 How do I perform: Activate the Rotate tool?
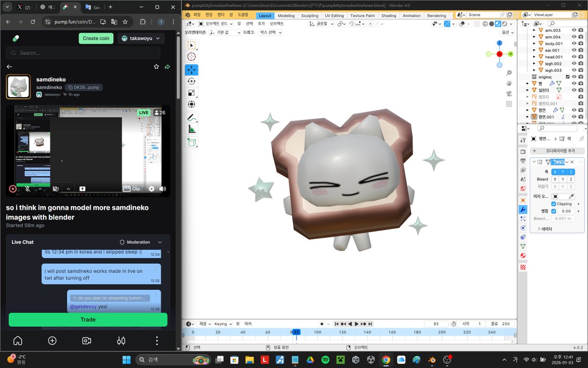point(192,81)
